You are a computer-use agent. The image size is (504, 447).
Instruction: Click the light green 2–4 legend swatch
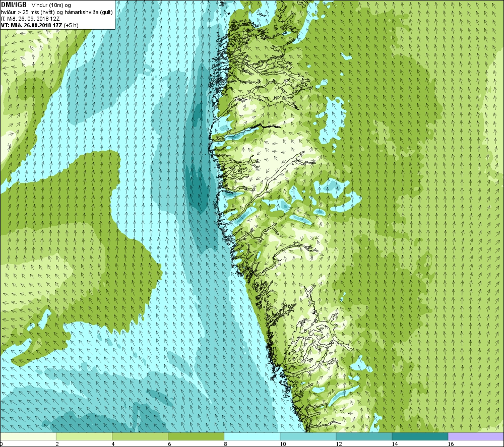[x=84, y=436]
